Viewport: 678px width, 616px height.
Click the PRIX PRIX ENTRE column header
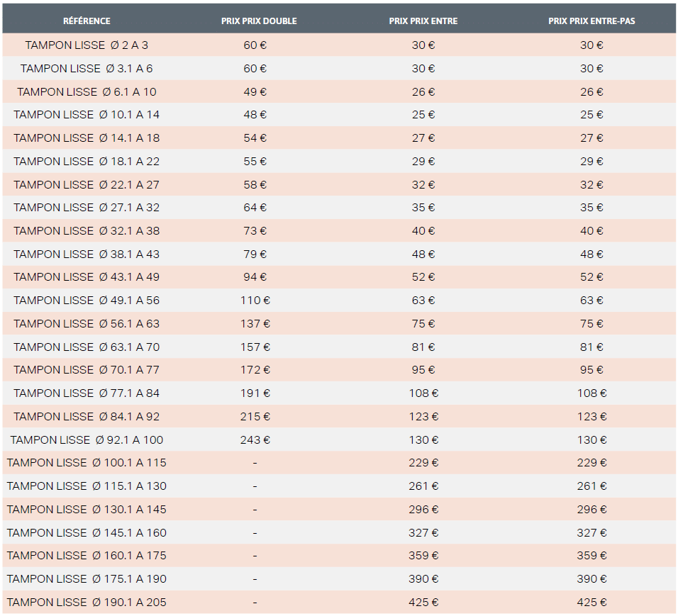coord(423,21)
